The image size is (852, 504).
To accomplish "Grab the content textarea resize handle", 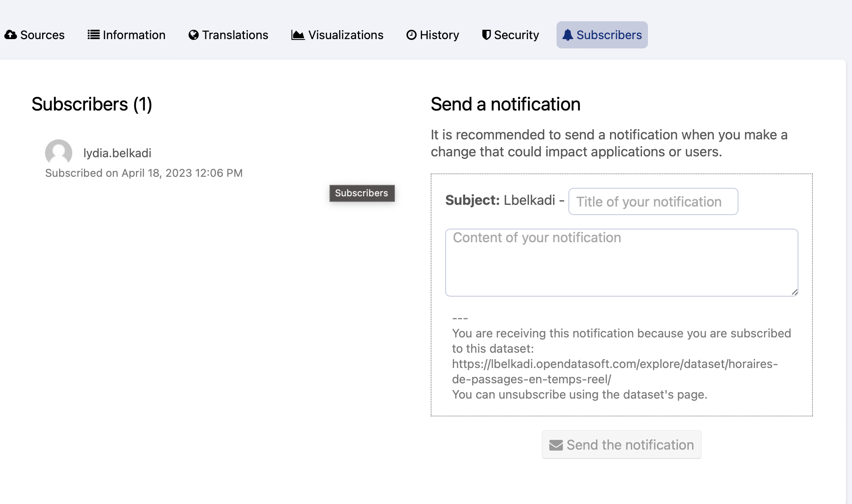I will 794,292.
